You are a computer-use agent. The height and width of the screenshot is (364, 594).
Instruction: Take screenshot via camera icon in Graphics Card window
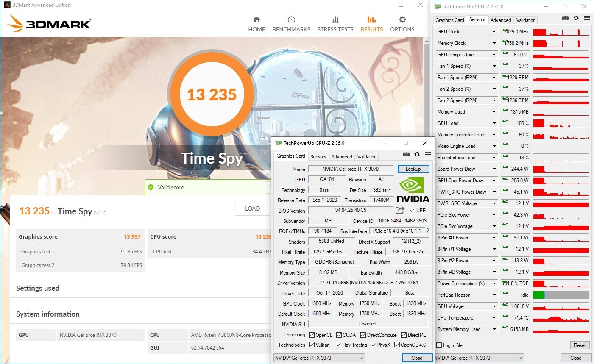406,154
